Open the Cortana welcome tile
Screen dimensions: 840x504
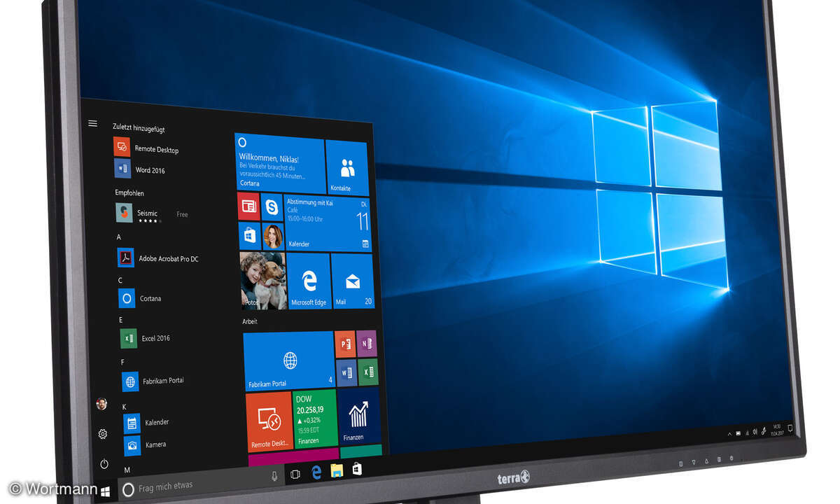tap(280, 163)
